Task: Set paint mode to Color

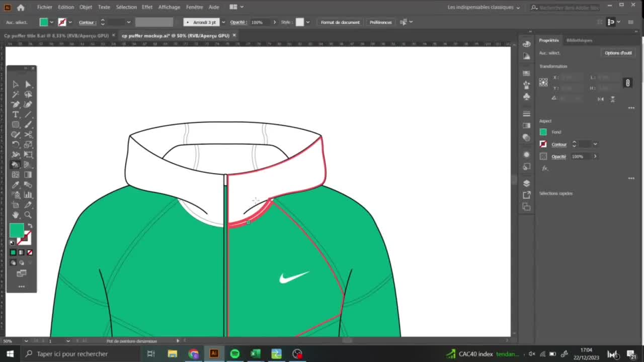Action: point(13,252)
